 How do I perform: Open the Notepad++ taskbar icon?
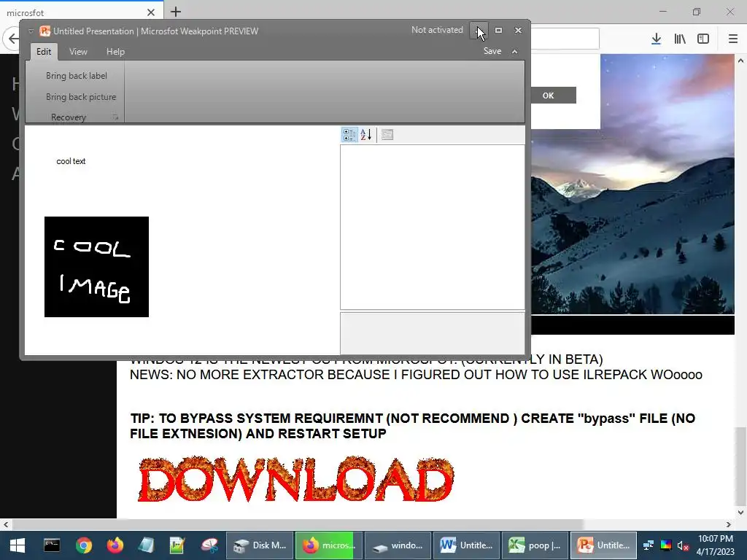click(x=177, y=545)
